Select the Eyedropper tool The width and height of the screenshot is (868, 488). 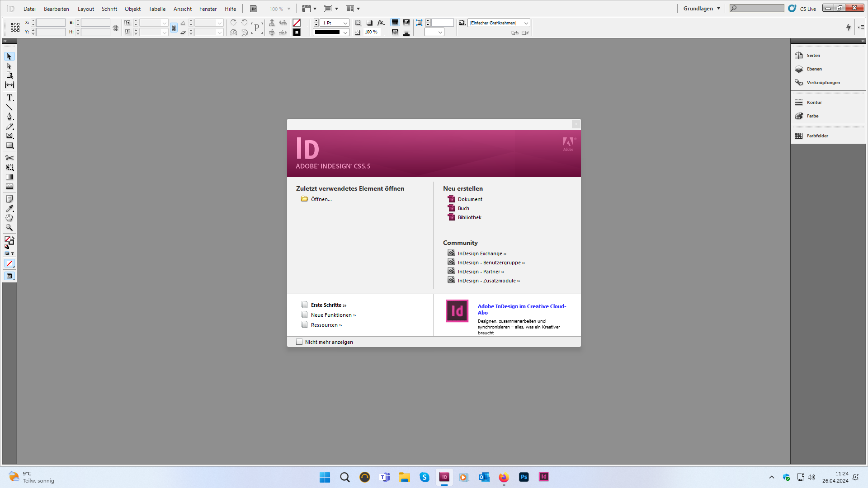[9, 208]
